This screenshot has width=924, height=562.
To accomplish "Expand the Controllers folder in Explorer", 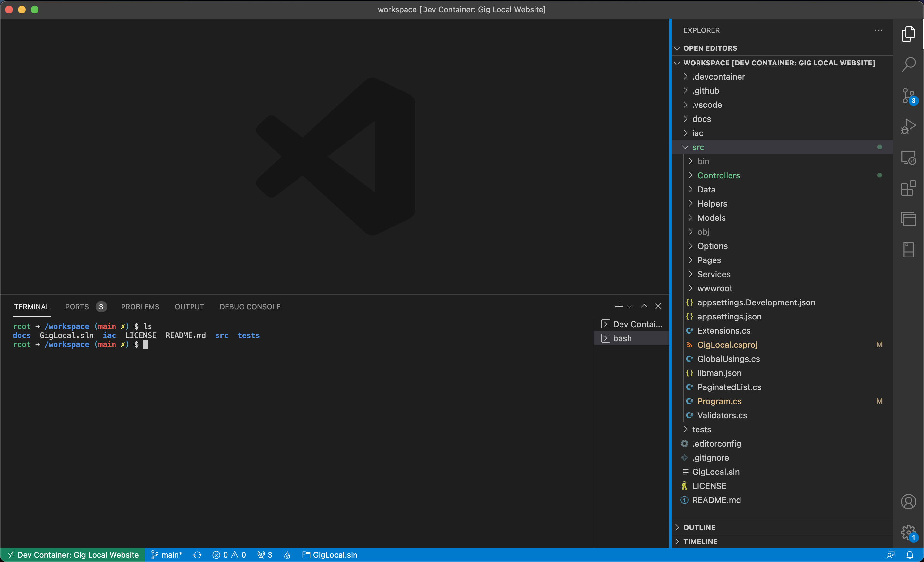I will click(719, 175).
